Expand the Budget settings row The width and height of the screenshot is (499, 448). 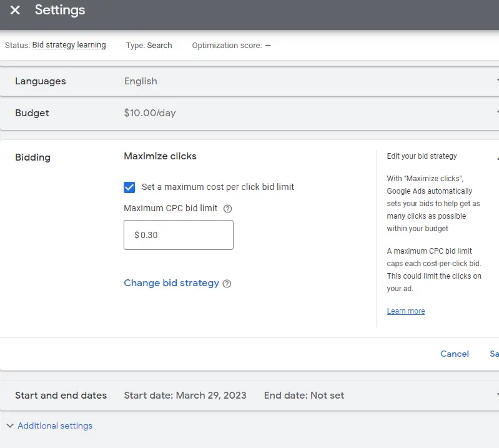coord(497,113)
